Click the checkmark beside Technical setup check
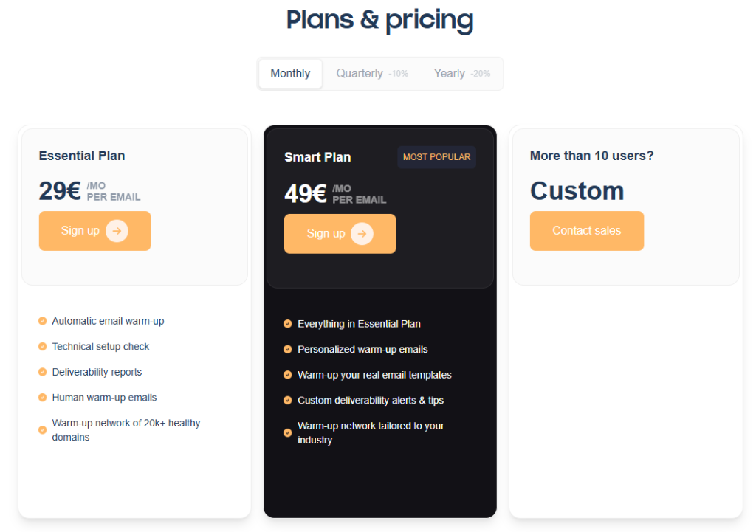The height and width of the screenshot is (532, 756). [x=41, y=347]
